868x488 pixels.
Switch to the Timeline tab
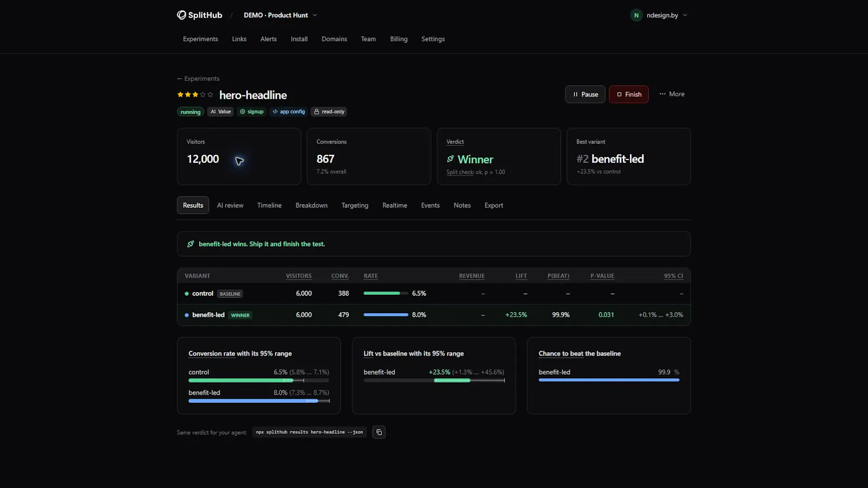click(269, 205)
